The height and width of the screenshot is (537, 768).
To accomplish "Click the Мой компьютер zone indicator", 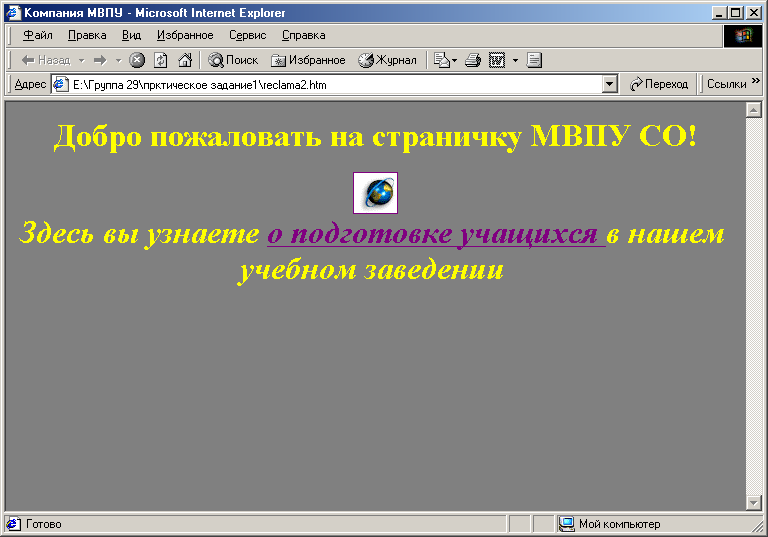I will (610, 524).
